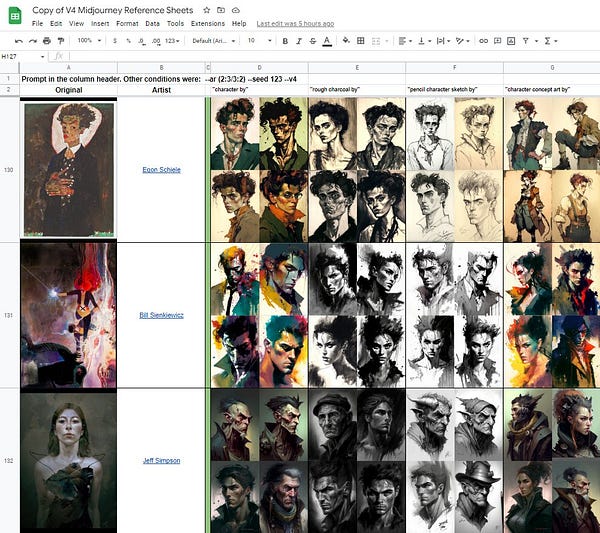Viewport: 600px width, 533px height.
Task: Open the Data menu
Action: tap(152, 23)
